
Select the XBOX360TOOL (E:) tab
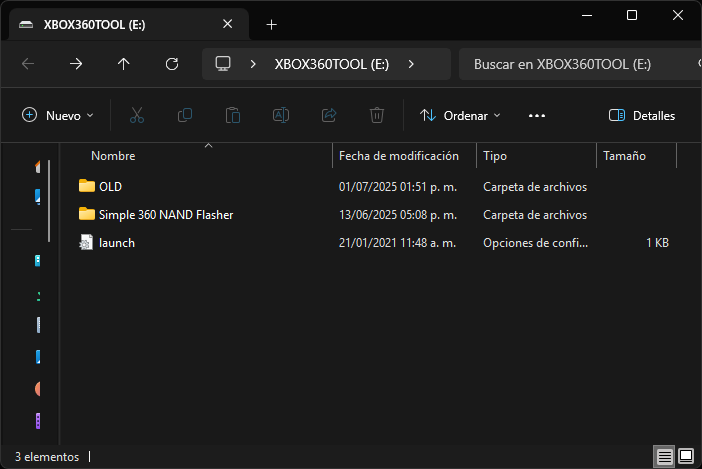129,25
